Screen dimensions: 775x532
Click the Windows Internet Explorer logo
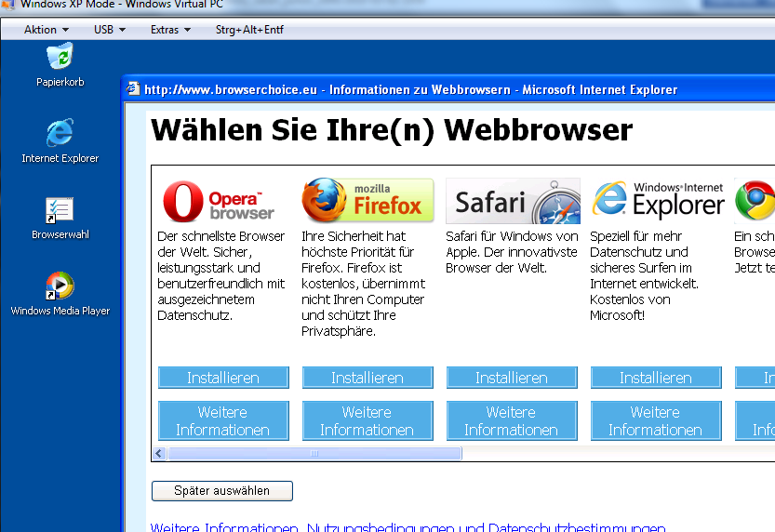(x=659, y=201)
